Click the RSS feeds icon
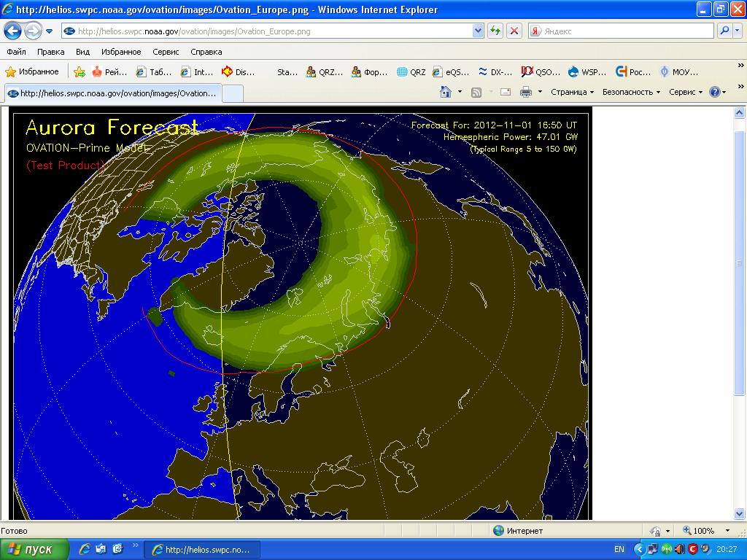Screen dimensions: 747x560 pyautogui.click(x=476, y=93)
